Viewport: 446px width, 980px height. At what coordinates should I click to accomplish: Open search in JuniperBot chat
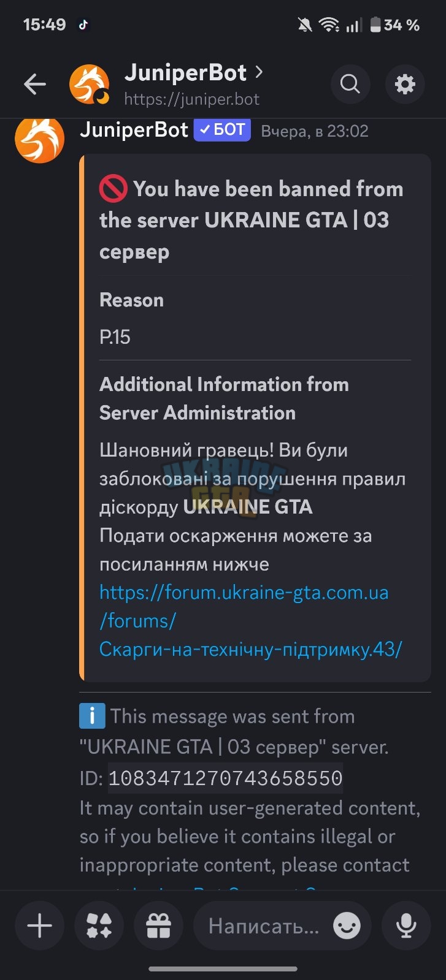pos(350,84)
